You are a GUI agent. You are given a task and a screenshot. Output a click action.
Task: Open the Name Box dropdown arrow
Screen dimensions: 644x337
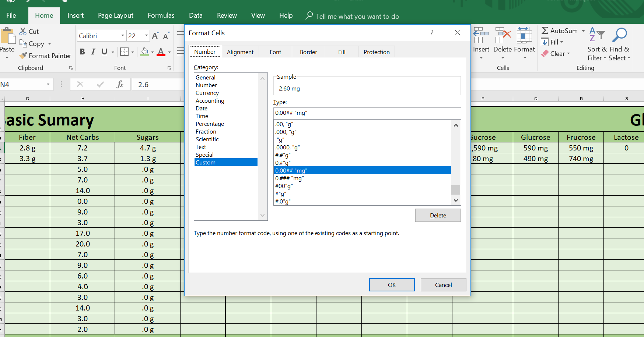click(x=48, y=85)
